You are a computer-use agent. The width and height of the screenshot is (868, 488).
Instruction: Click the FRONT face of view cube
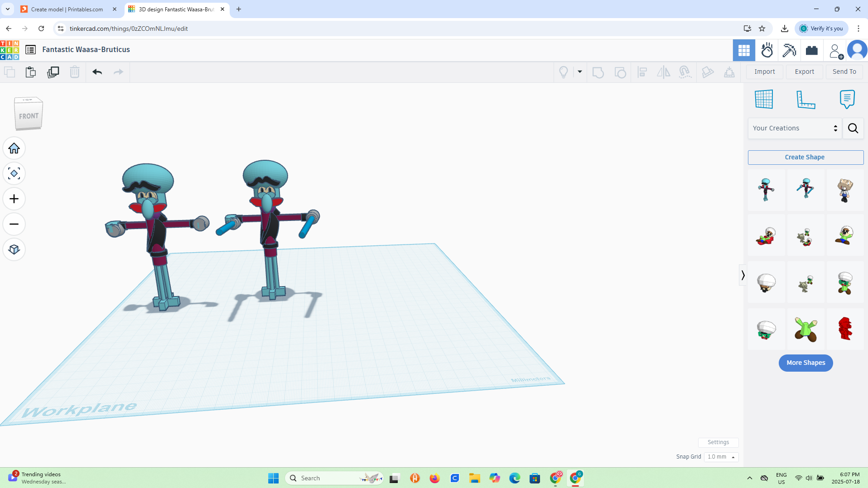pyautogui.click(x=29, y=116)
